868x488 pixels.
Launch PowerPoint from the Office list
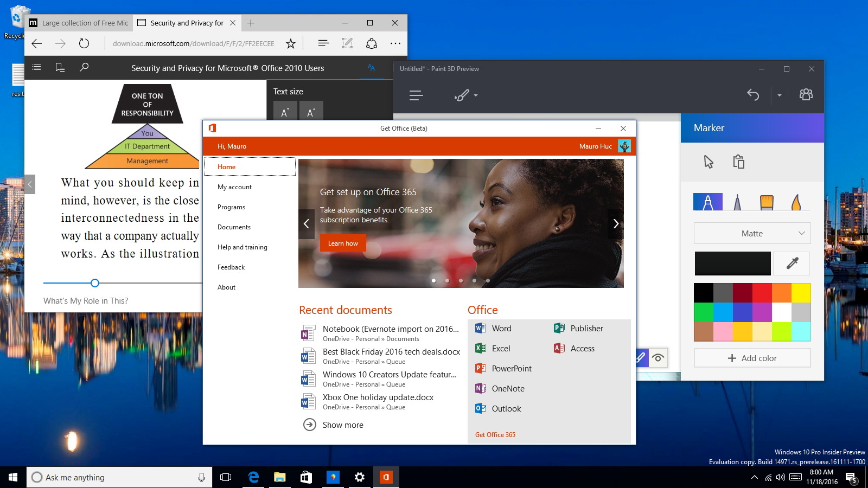pos(503,368)
